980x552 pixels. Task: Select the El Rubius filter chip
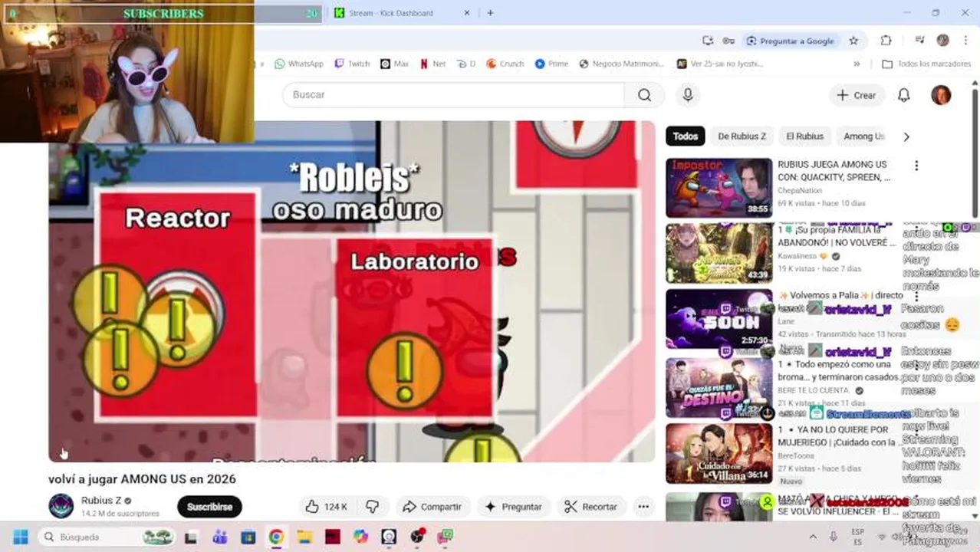point(804,136)
